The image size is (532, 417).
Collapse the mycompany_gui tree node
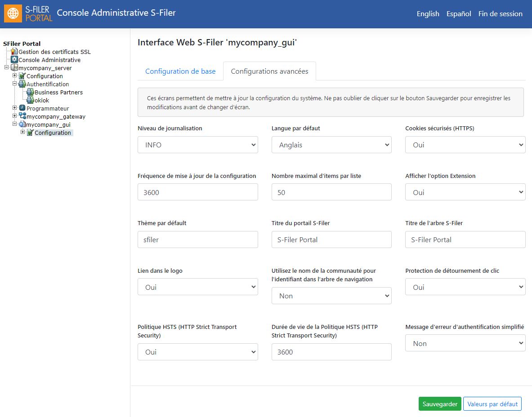[14, 124]
